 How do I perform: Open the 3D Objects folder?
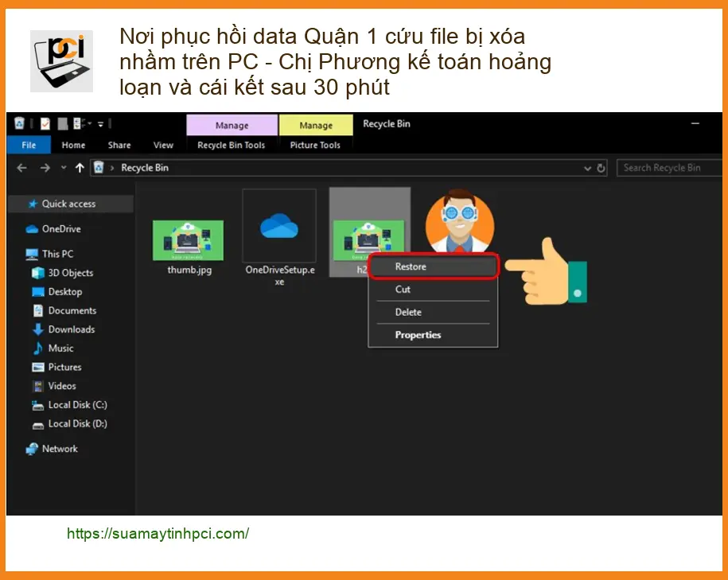71,273
